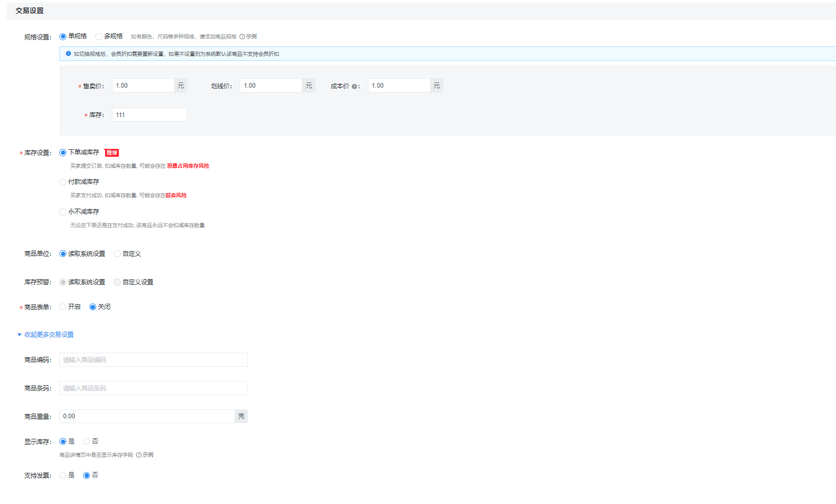This screenshot has width=836, height=504.
Task: Click the 元 unit suffix of 成本价
Action: [x=437, y=86]
